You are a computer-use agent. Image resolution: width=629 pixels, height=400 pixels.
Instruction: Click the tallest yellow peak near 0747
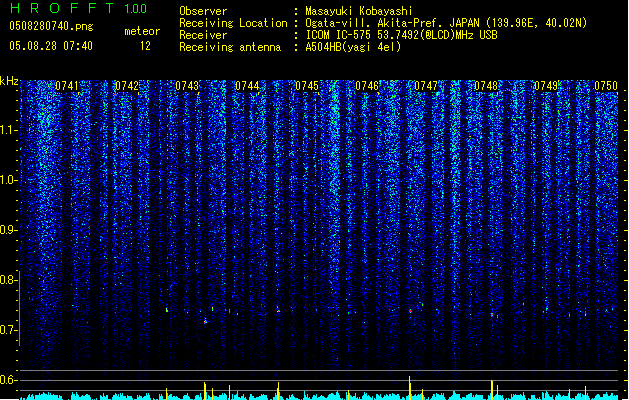[410, 388]
